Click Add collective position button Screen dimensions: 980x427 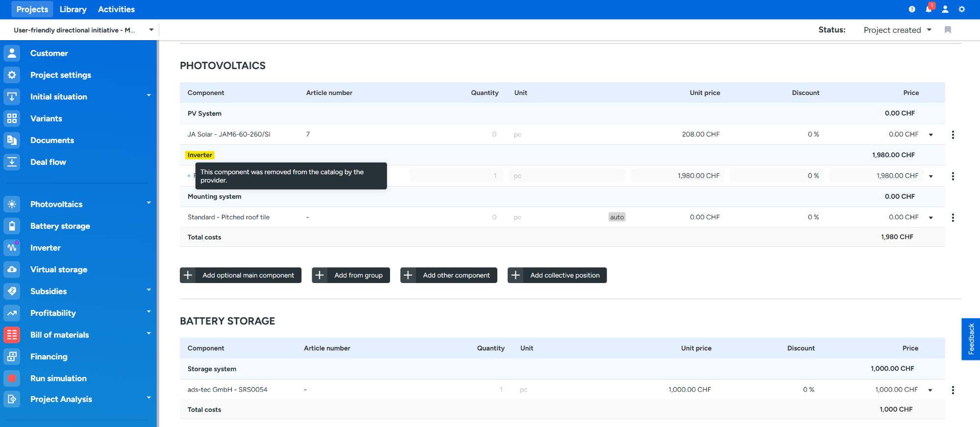pos(557,275)
